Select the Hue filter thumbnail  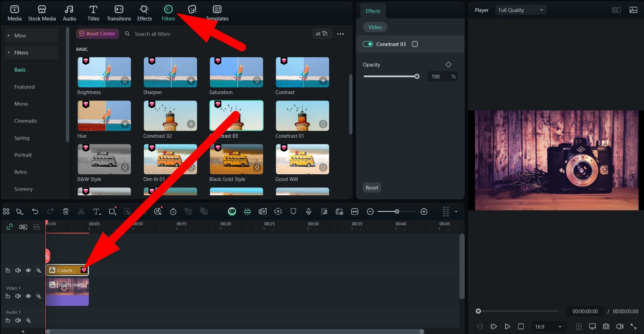tap(104, 116)
